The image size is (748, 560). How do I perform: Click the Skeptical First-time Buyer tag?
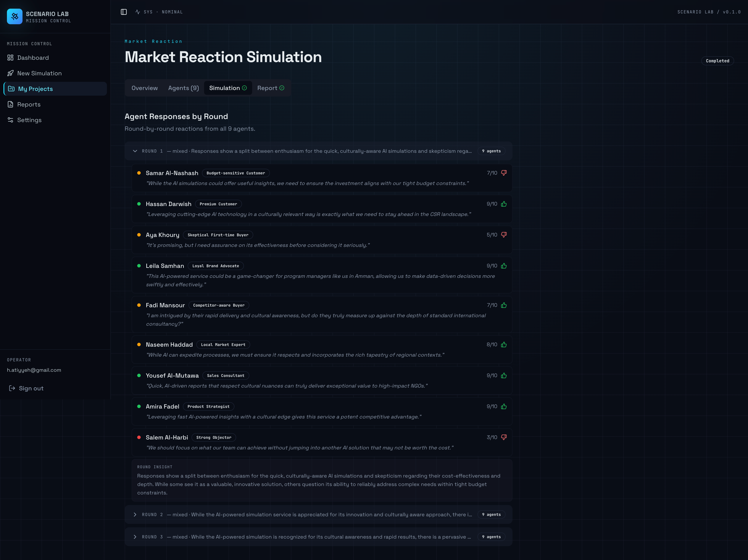point(218,235)
